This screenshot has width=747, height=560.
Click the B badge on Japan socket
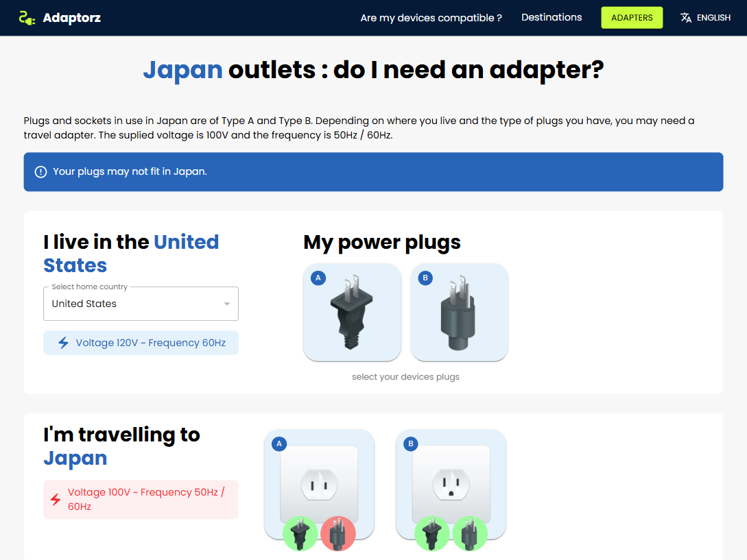[x=411, y=443]
